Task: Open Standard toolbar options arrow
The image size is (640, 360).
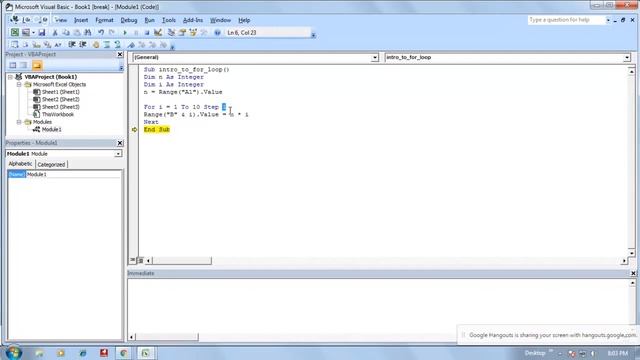Action: coord(313,35)
